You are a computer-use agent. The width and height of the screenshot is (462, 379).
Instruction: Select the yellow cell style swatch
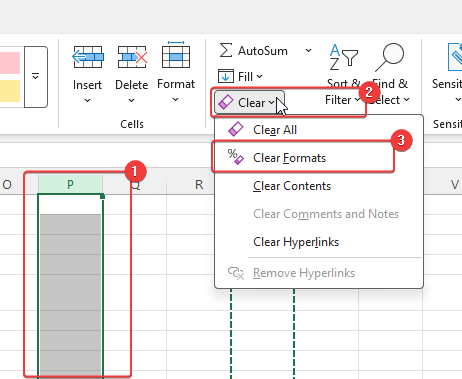[x=10, y=91]
